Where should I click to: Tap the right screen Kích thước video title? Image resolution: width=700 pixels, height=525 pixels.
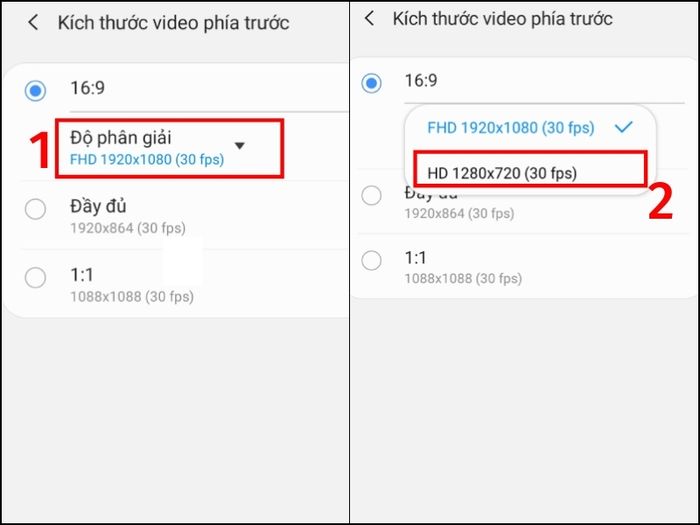click(503, 19)
